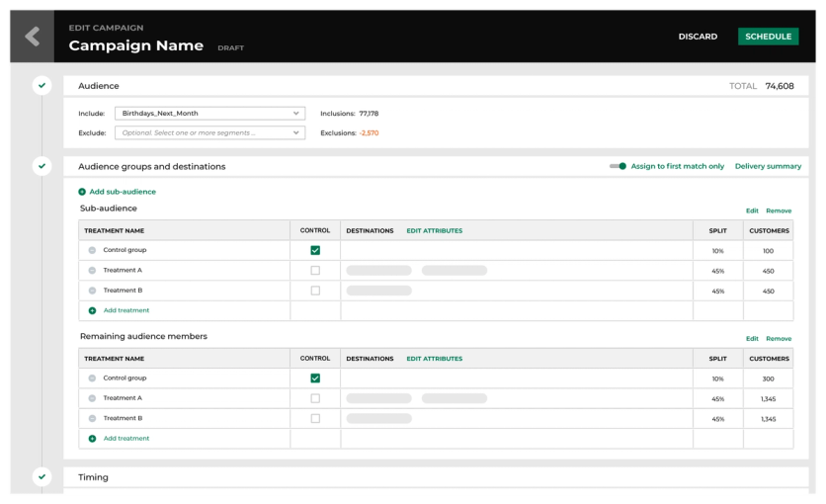Screen dimensions: 826x504
Task: Toggle Assign to first match only switch
Action: click(x=618, y=166)
